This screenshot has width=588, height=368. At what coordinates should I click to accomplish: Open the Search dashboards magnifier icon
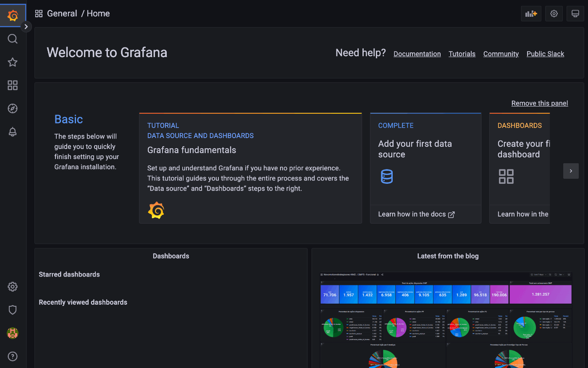pos(13,39)
